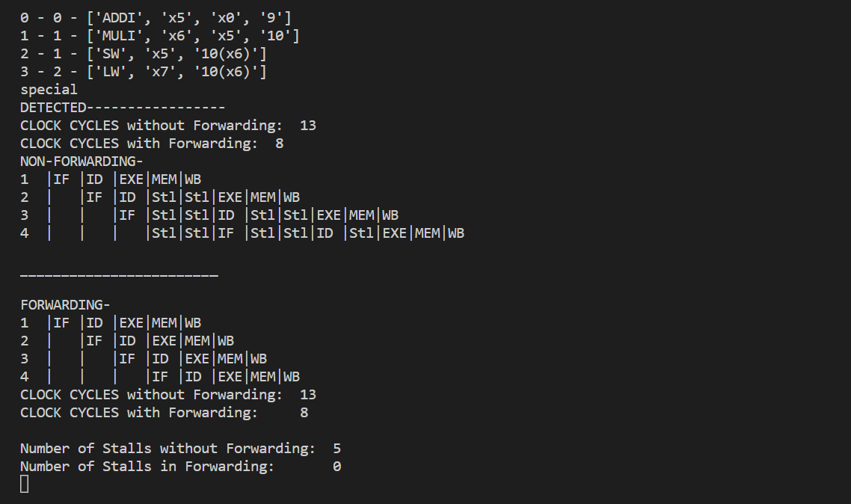
Task: Click the 'Number of Stalls without Forwarding' line
Action: (181, 449)
